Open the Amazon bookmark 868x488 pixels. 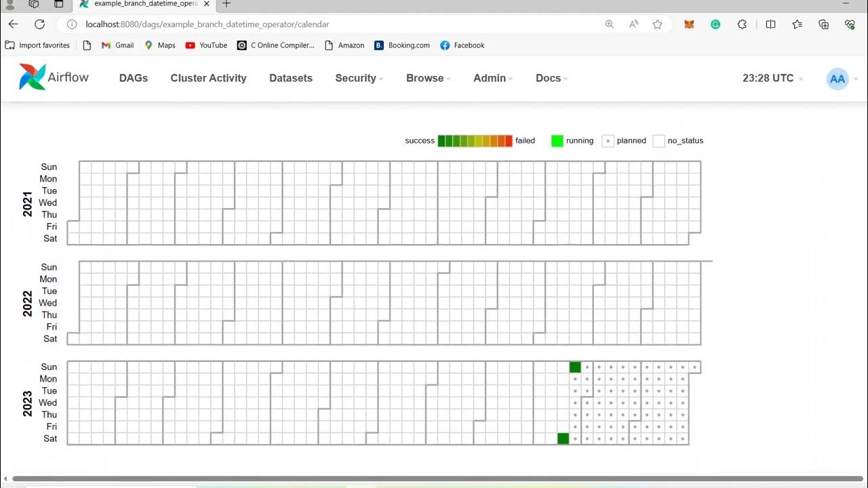[x=344, y=45]
